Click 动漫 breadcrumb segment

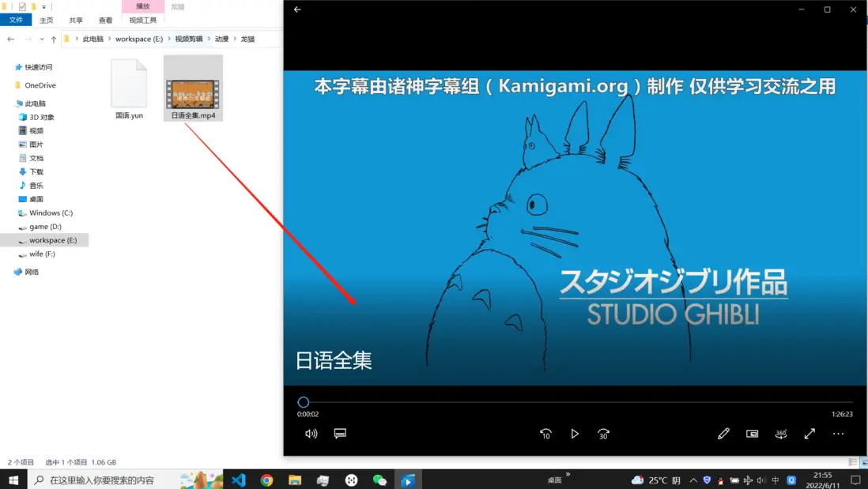tap(221, 39)
